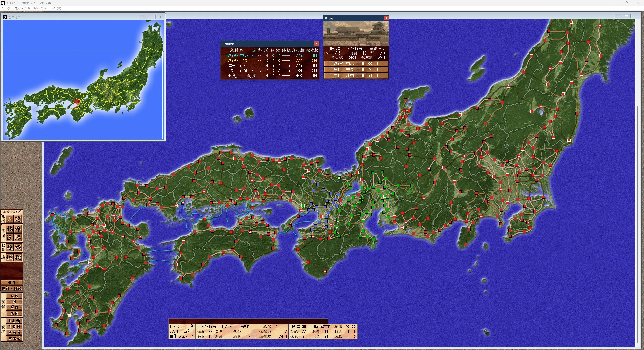Select 魚住 吉長 軍団 in castle info
The width and height of the screenshot is (644, 350).
coord(356,70)
